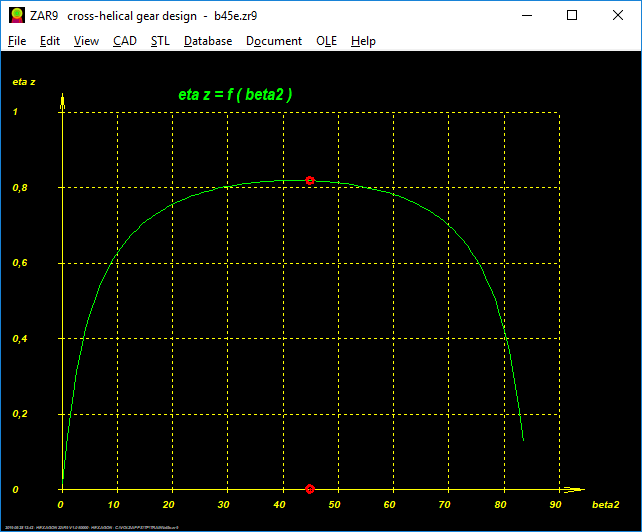Open the View menu
Screen dimensions: 642x532
click(86, 41)
